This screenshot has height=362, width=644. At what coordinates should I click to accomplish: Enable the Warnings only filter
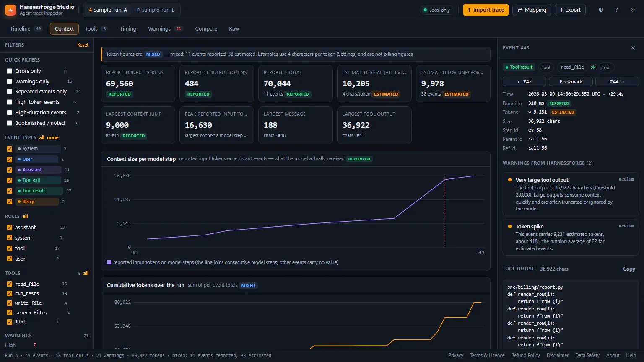[x=9, y=82]
